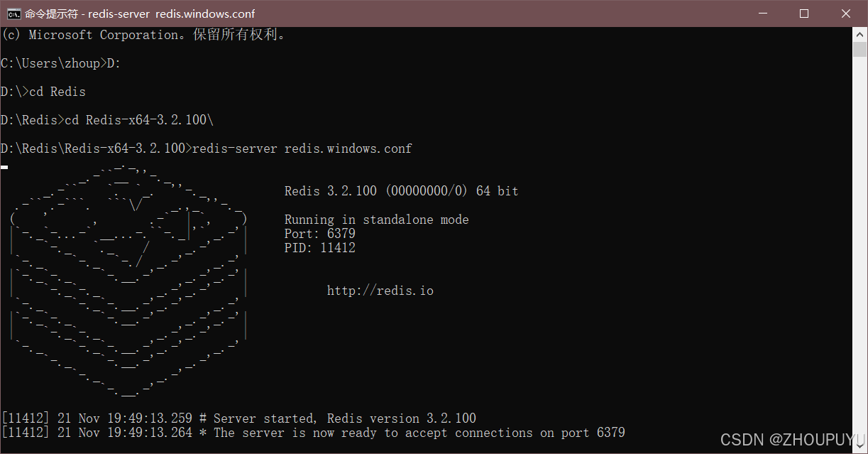Click the 'Server started, Redis version 3.2.100' line
Viewport: 868px width, 454px height.
click(x=238, y=418)
